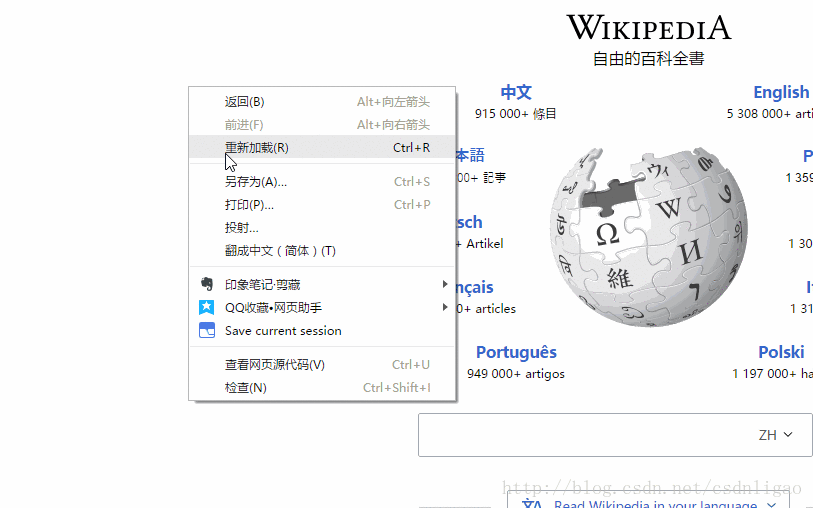The image size is (813, 508).
Task: Open the 中文 Wikipedia link
Action: [x=516, y=92]
